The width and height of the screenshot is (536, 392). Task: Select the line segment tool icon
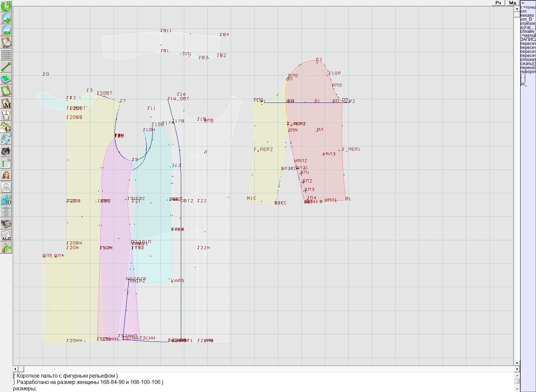coord(6,67)
